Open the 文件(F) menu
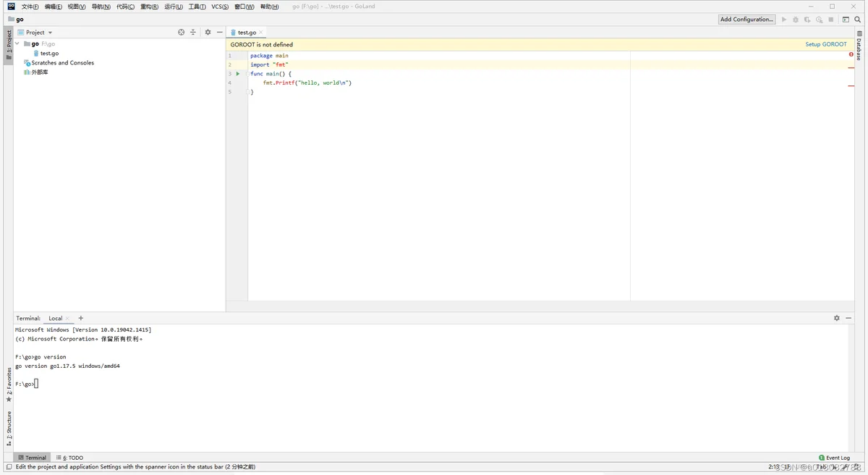 [x=30, y=7]
